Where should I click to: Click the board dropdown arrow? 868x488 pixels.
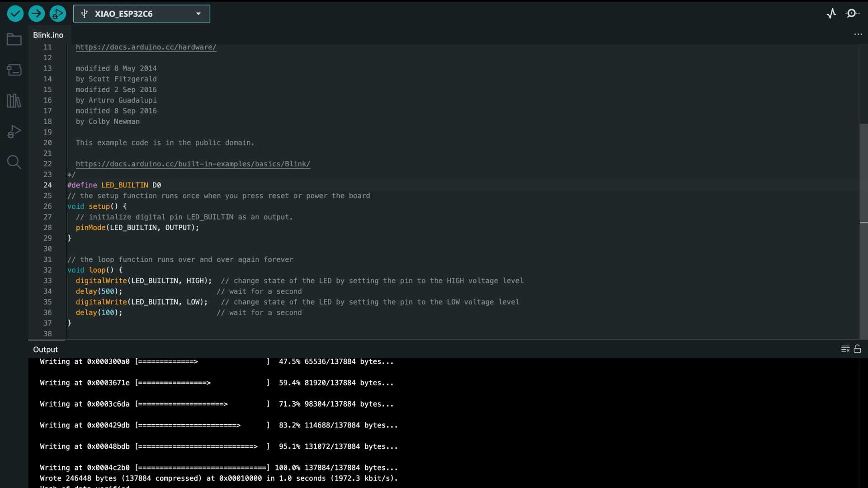(x=198, y=14)
